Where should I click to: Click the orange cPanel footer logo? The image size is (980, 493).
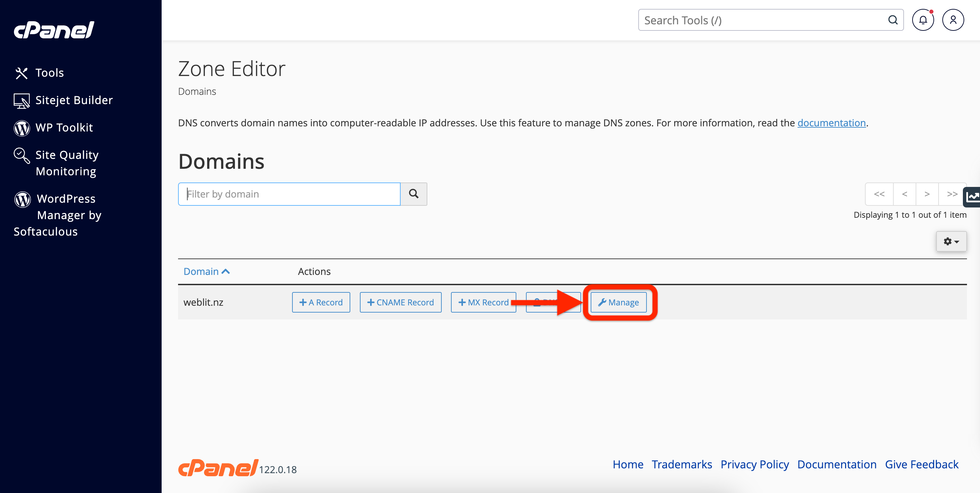tap(218, 468)
